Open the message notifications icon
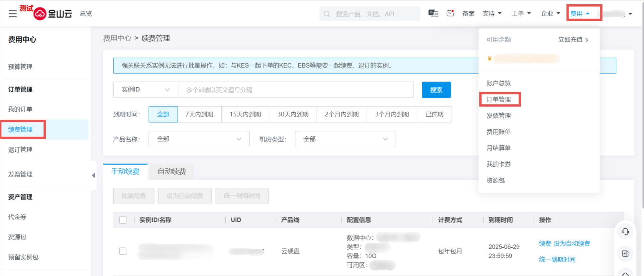 coord(450,13)
